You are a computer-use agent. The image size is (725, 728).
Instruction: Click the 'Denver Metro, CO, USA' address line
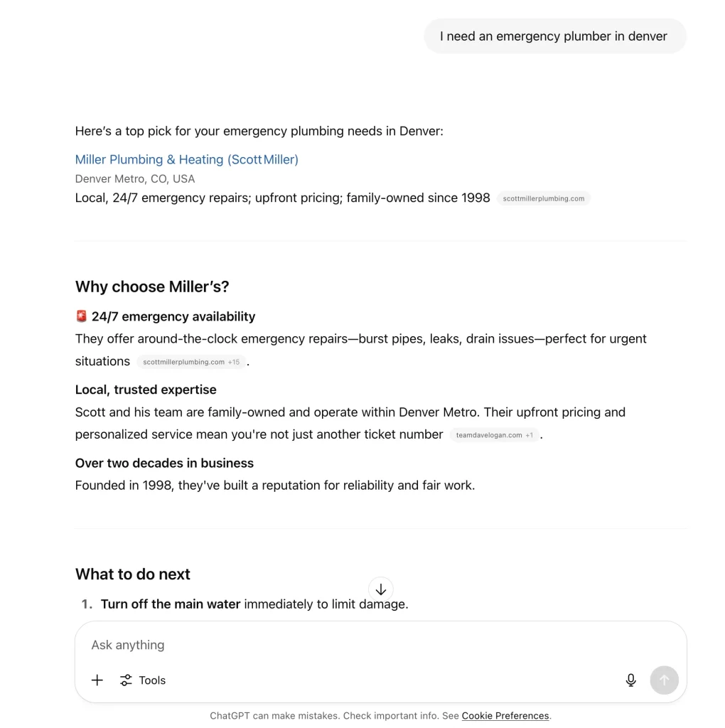click(135, 179)
